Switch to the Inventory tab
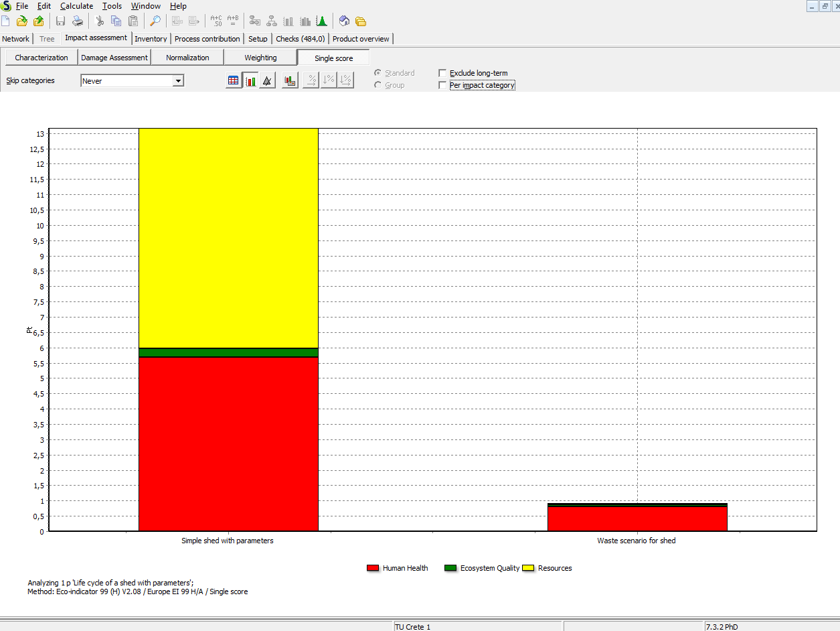840x631 pixels. 151,39
